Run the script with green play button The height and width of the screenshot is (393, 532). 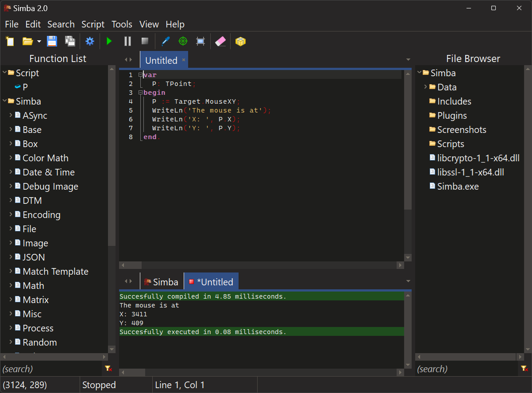click(x=109, y=41)
